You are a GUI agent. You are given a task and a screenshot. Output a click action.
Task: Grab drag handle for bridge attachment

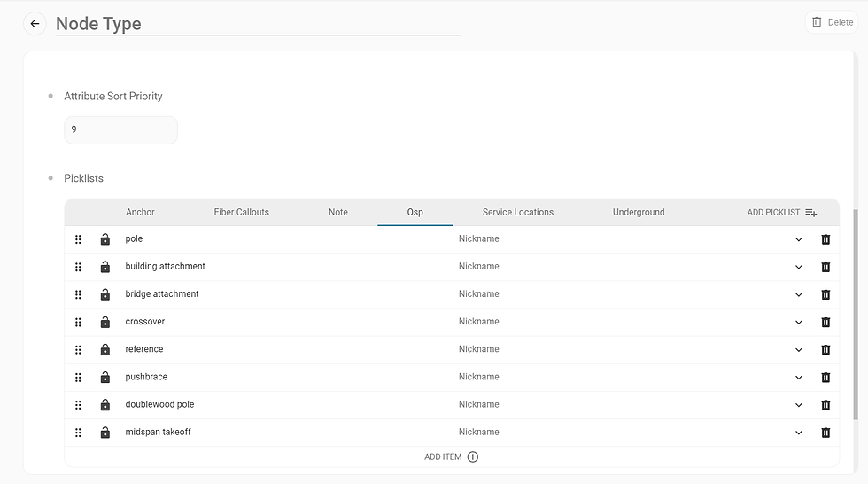click(78, 294)
